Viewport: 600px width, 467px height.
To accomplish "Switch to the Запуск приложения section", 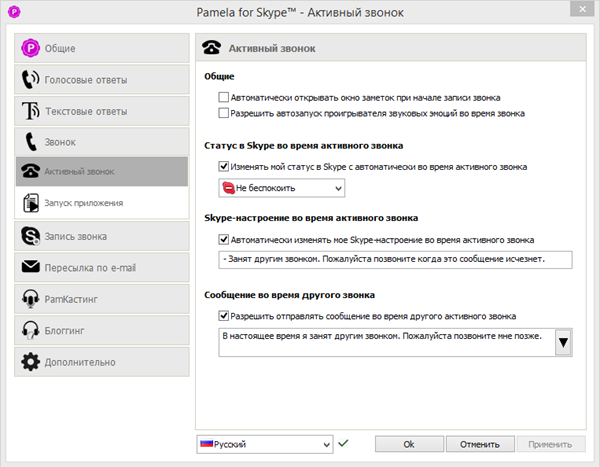I will (102, 203).
